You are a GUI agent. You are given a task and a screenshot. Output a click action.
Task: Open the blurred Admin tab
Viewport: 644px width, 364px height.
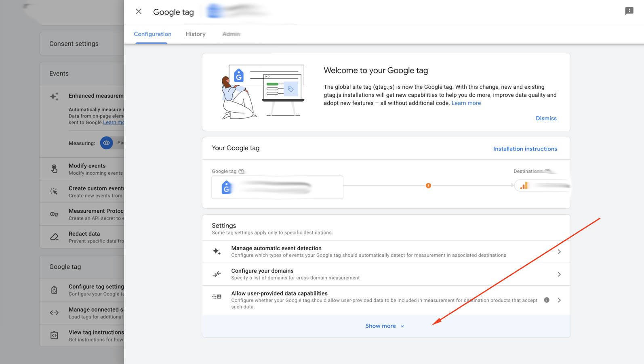tap(231, 34)
